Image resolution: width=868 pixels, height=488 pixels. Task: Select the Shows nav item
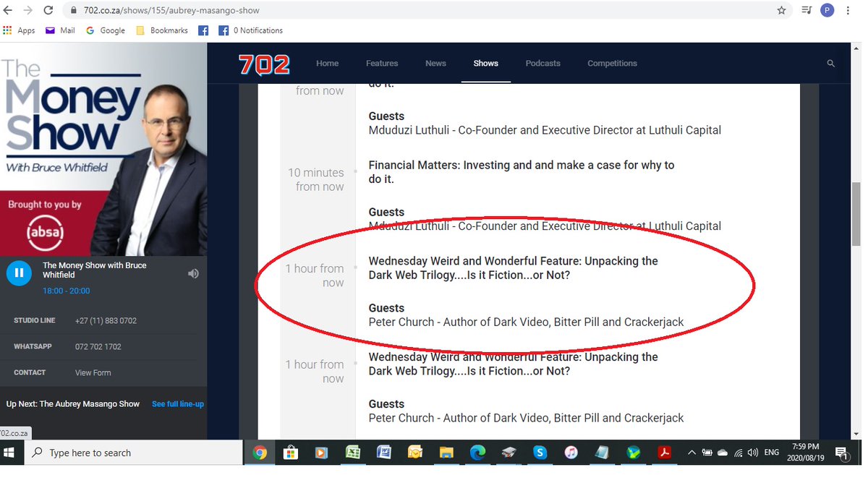(485, 64)
